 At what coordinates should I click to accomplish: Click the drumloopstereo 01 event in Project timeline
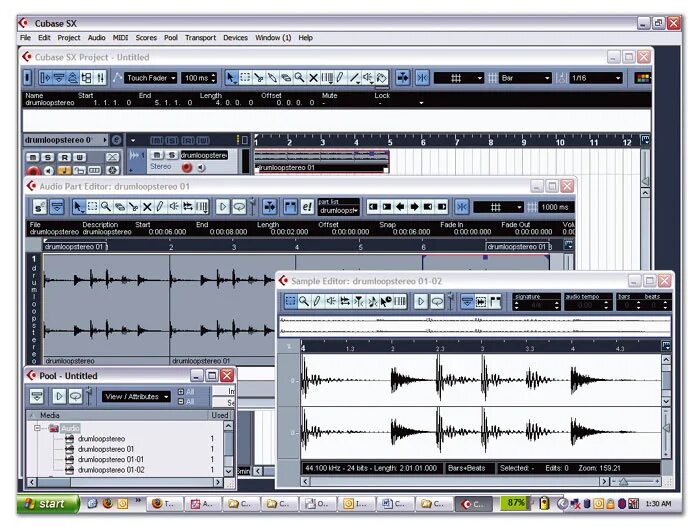click(x=321, y=162)
